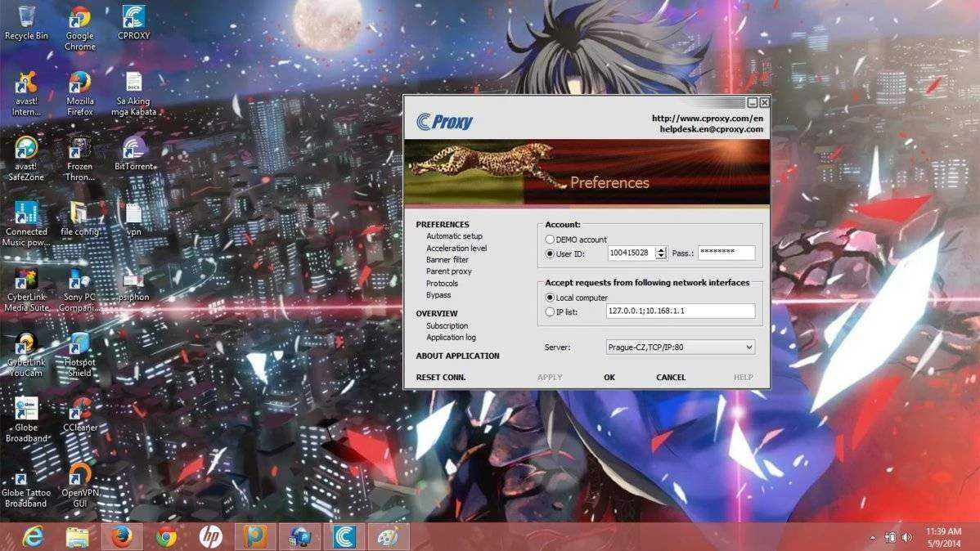Show hidden tray icons arrow
This screenshot has width=980, height=551.
coord(872,537)
